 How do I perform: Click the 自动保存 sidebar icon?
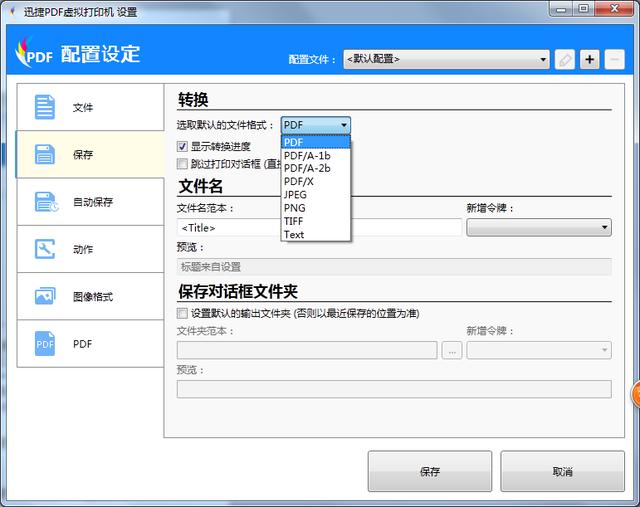coord(45,202)
